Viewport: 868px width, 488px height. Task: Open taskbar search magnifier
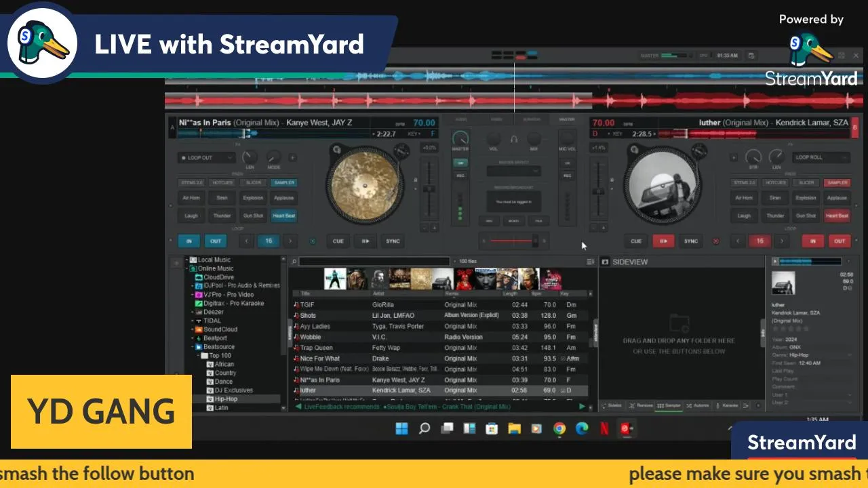click(x=425, y=428)
